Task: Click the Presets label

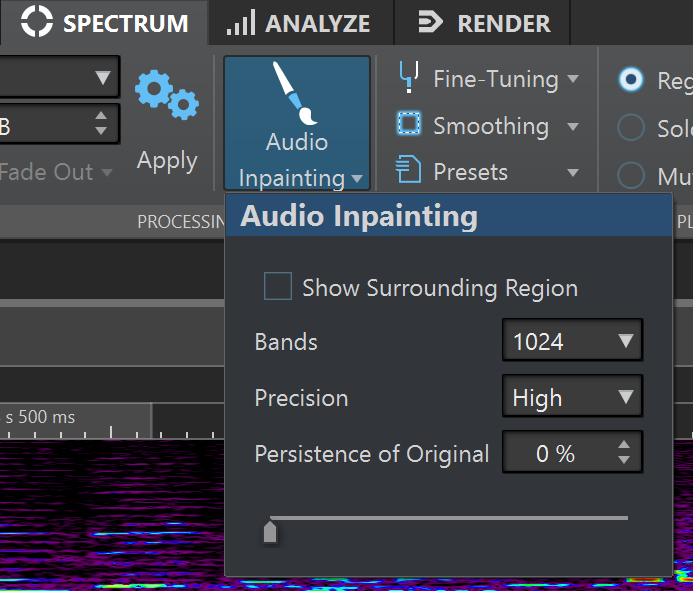Action: (471, 172)
